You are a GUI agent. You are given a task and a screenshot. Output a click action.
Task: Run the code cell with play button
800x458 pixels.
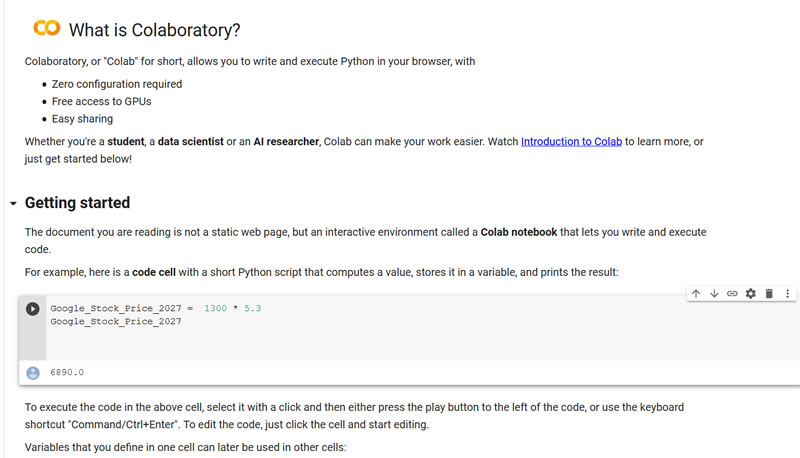pyautogui.click(x=33, y=309)
